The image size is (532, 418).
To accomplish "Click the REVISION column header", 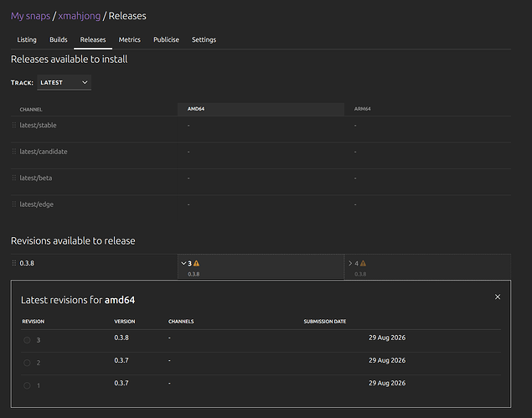I will point(34,322).
